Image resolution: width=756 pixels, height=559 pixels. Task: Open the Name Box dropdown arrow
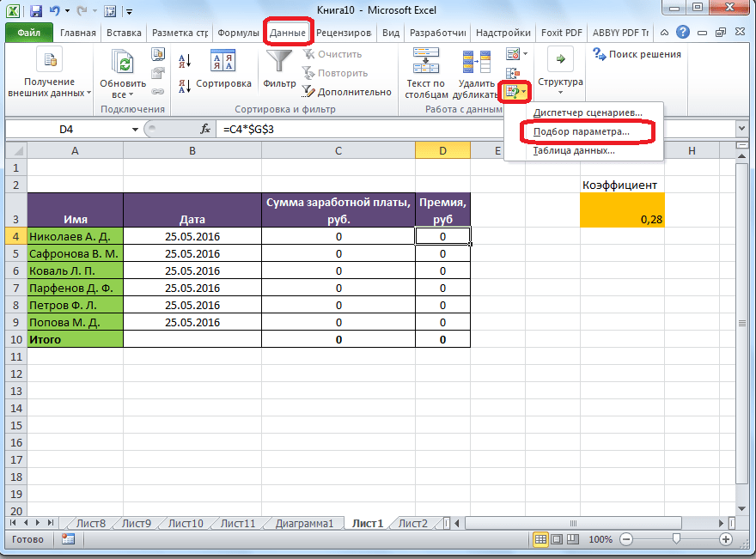135,129
